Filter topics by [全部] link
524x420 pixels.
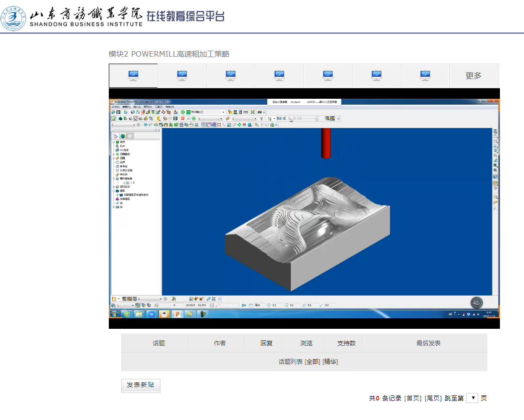point(312,361)
